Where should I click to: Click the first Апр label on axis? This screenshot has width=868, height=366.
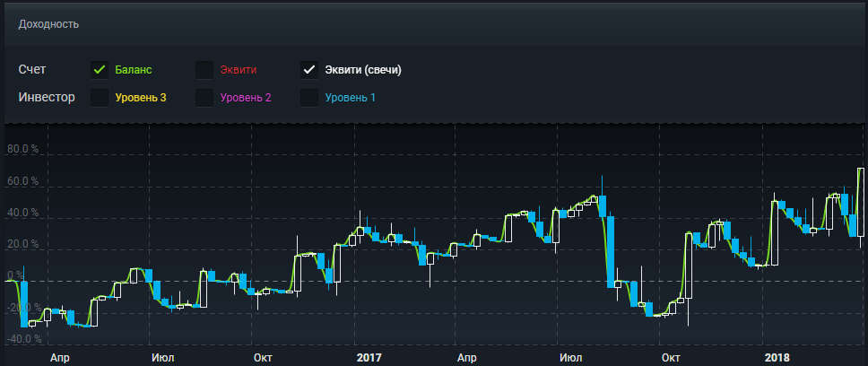(60, 357)
